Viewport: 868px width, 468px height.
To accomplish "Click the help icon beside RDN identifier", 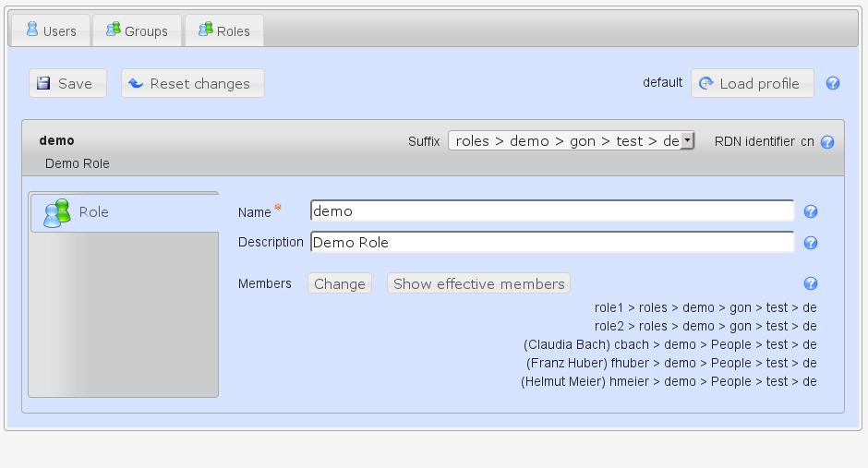I will point(826,142).
